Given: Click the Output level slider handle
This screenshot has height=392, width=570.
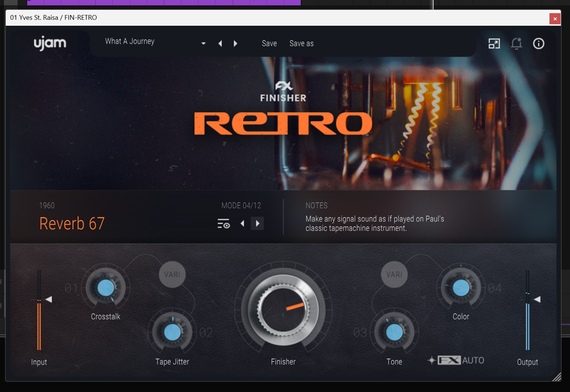Looking at the screenshot, I should pyautogui.click(x=537, y=299).
